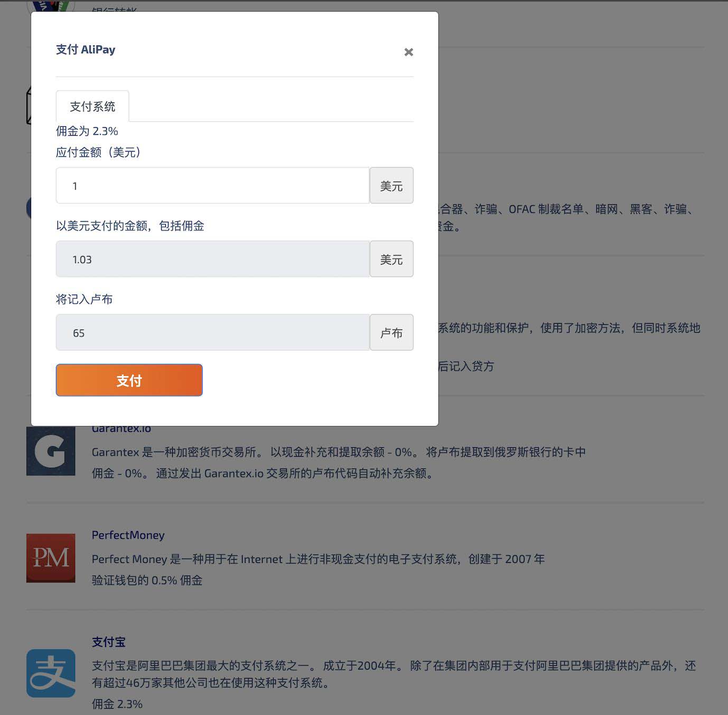Switch to the 支付系统 tab

92,106
